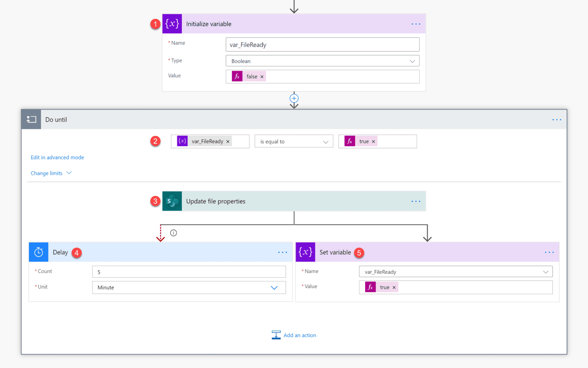Click the info icon on the Delay branch arrow
This screenshot has width=588, height=368.
[173, 233]
